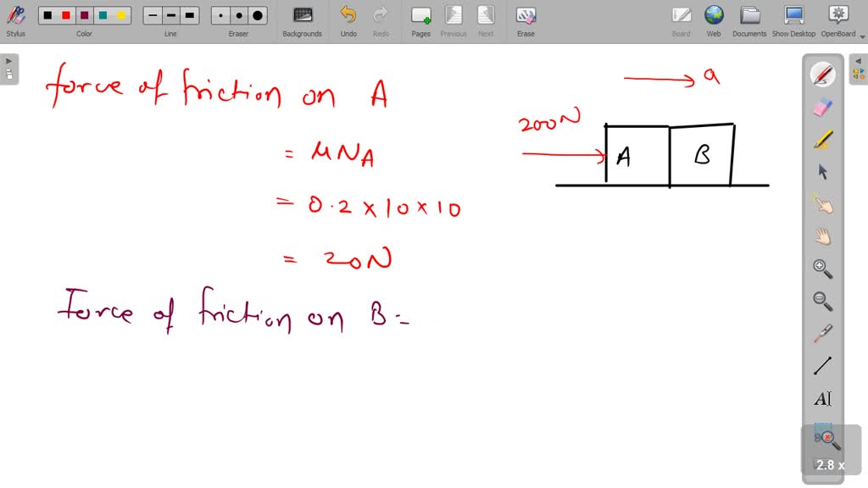868x488 pixels.
Task: Select the Pen tool
Action: (x=822, y=75)
